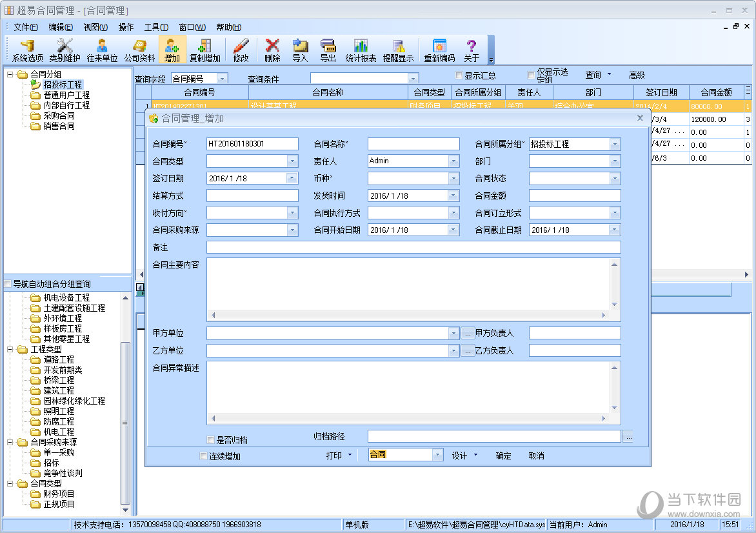
Task: Click 复制增加 copy-add icon
Action: [205, 50]
